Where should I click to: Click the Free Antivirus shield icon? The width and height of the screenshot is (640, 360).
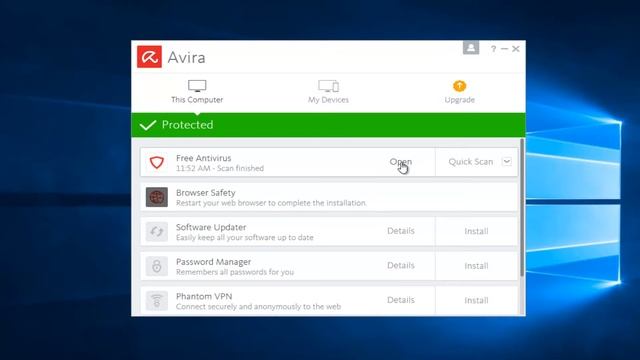click(x=157, y=162)
